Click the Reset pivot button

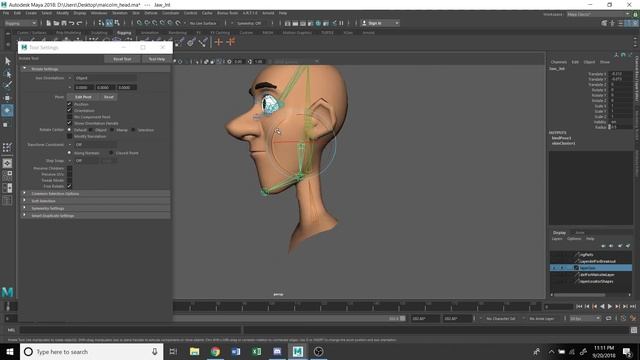(x=109, y=97)
